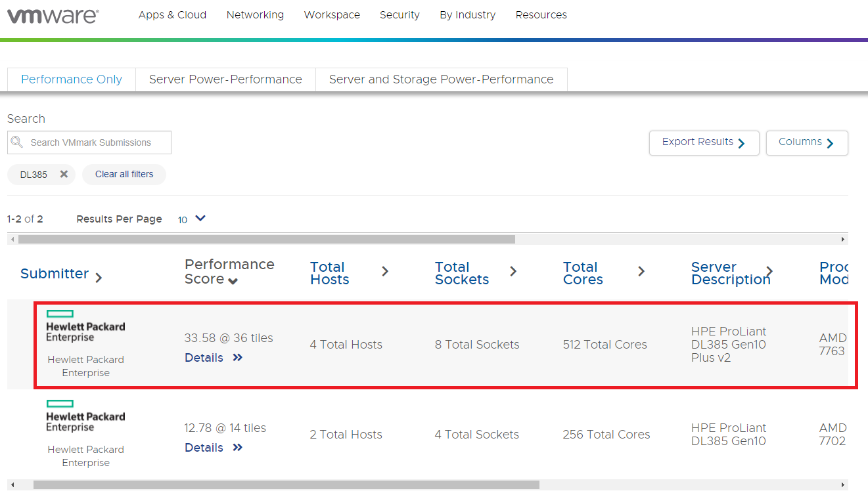Click the lower scrollbar's left arrow
The height and width of the screenshot is (495, 868).
point(12,485)
